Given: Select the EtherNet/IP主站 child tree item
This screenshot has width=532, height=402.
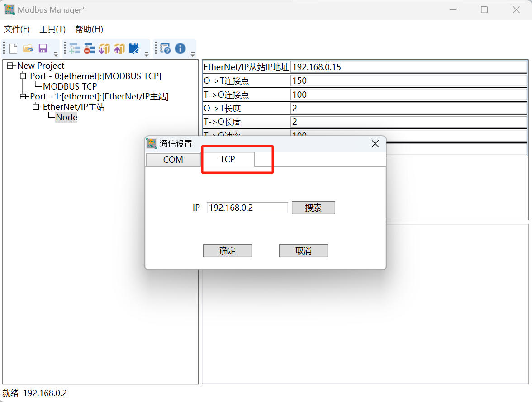Looking at the screenshot, I should pos(74,107).
